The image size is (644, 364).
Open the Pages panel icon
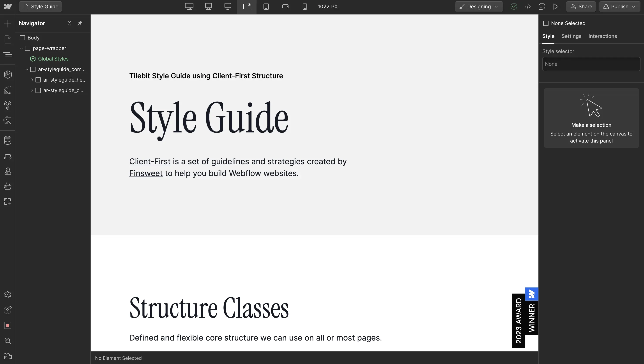(8, 39)
